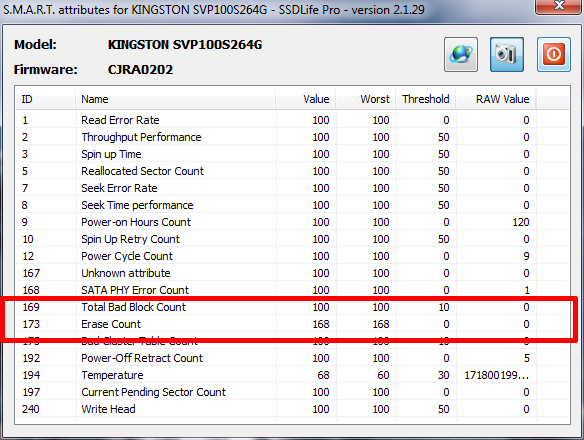
Task: Select the Power Cycle Count row
Action: [292, 256]
